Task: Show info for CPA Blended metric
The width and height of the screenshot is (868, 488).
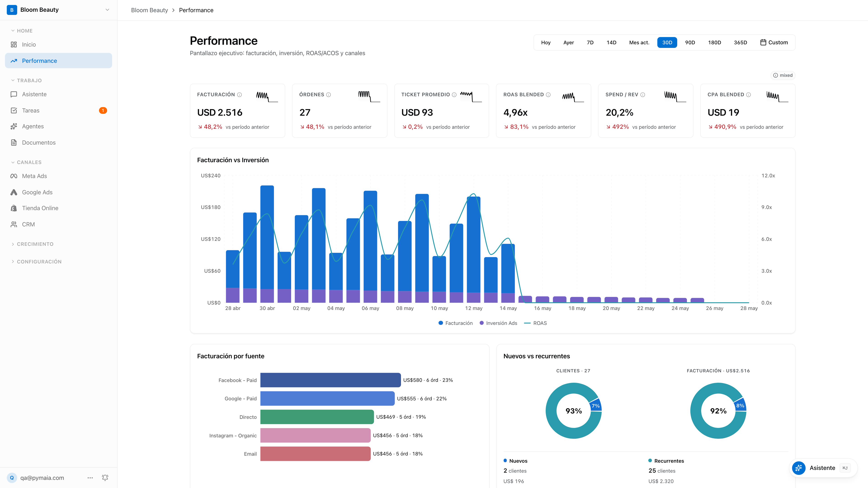Action: click(x=748, y=95)
